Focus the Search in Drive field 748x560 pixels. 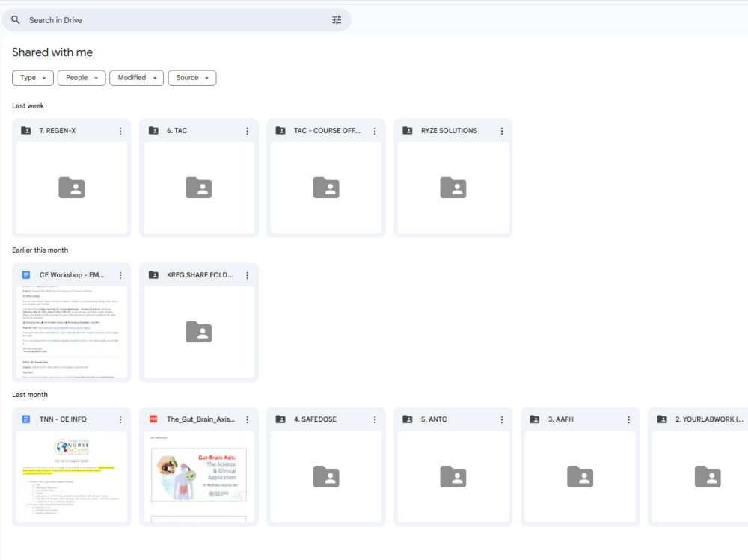[177, 20]
